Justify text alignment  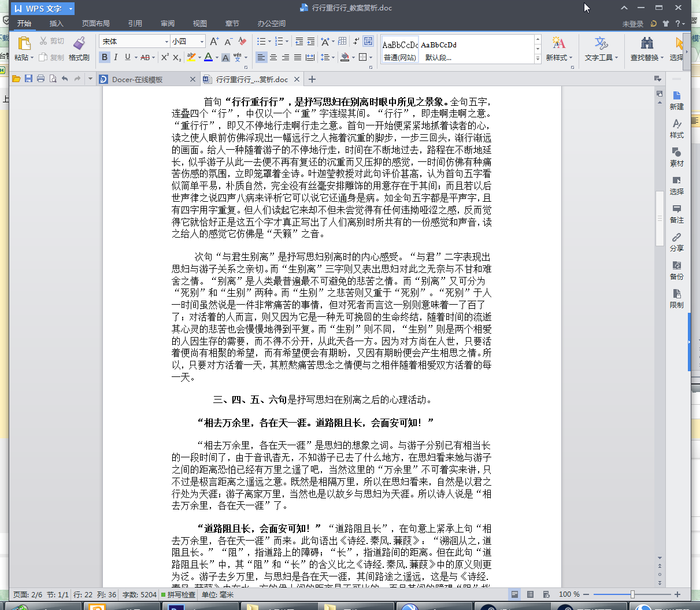click(x=298, y=57)
